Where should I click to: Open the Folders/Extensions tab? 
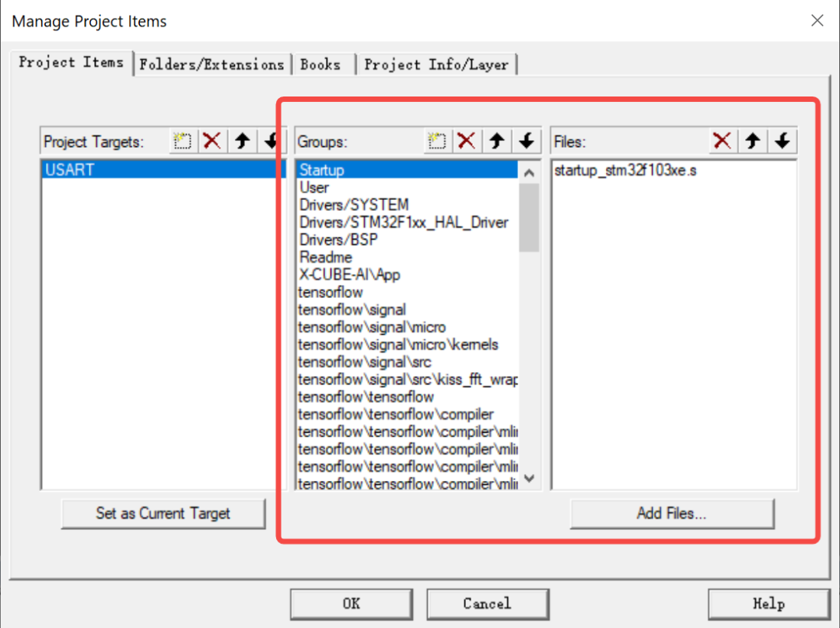click(212, 65)
